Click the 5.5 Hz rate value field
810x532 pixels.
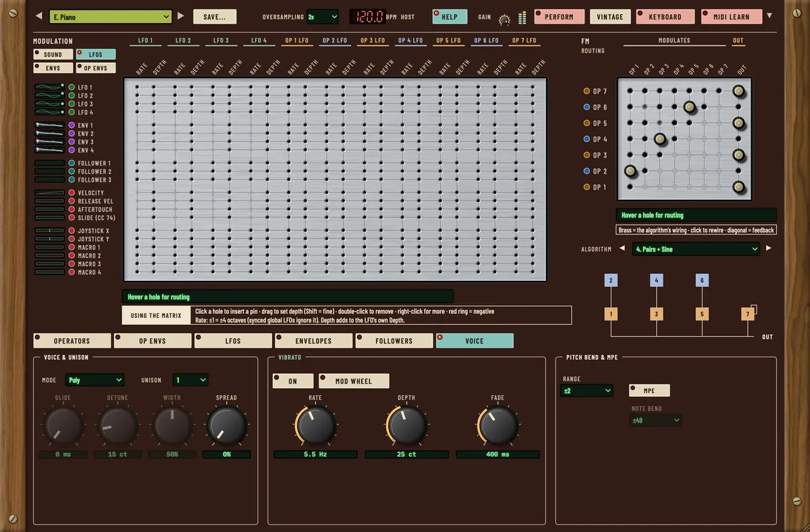pos(315,455)
